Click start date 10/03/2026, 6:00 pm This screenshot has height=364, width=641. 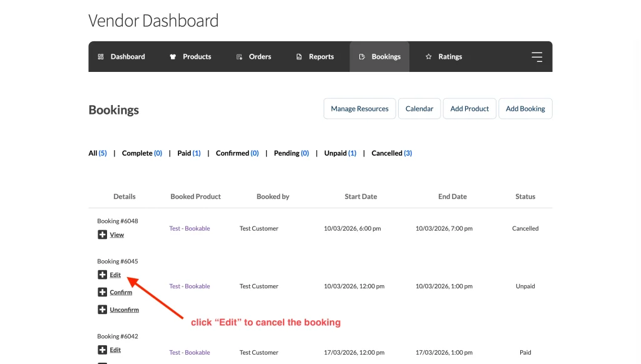point(352,228)
